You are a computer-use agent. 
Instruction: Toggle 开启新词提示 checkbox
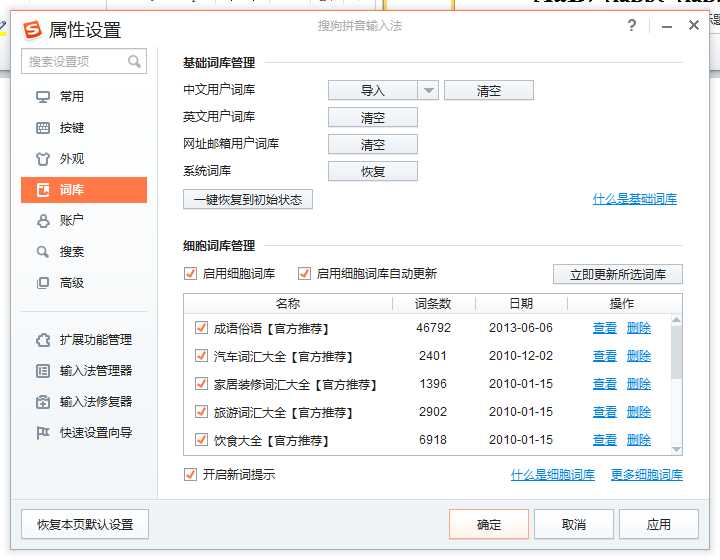(190, 474)
